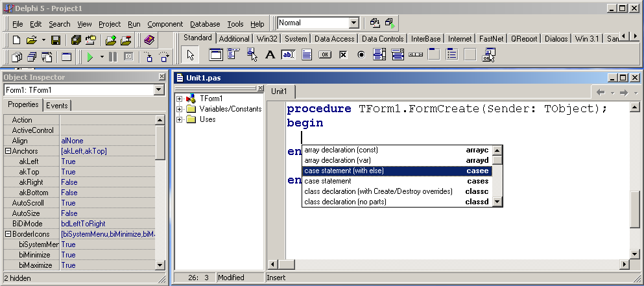Image resolution: width=644 pixels, height=286 pixels.
Task: Open the Form1: TForm1 object selector dropdown
Action: point(159,90)
